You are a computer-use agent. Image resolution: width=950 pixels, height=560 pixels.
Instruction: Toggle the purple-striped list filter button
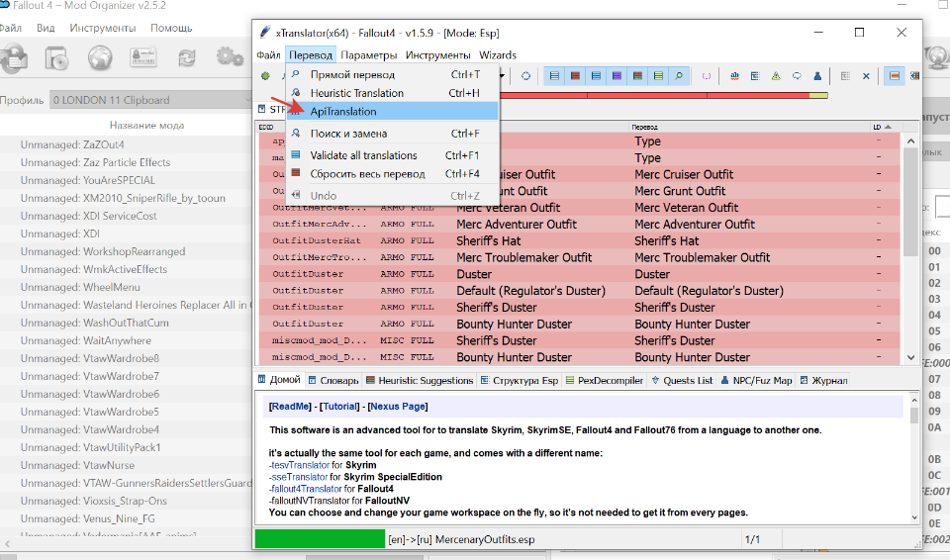click(617, 75)
